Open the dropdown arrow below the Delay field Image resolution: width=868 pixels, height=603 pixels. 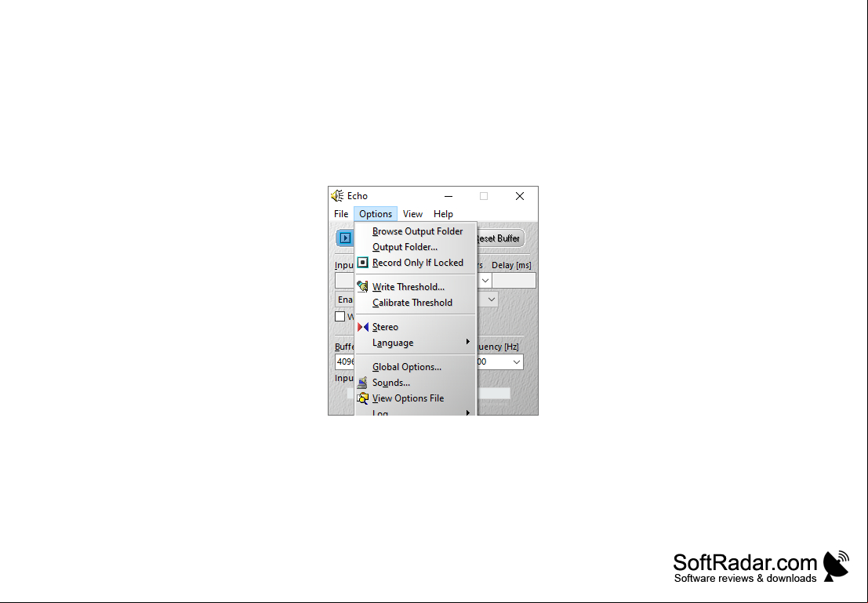[491, 300]
